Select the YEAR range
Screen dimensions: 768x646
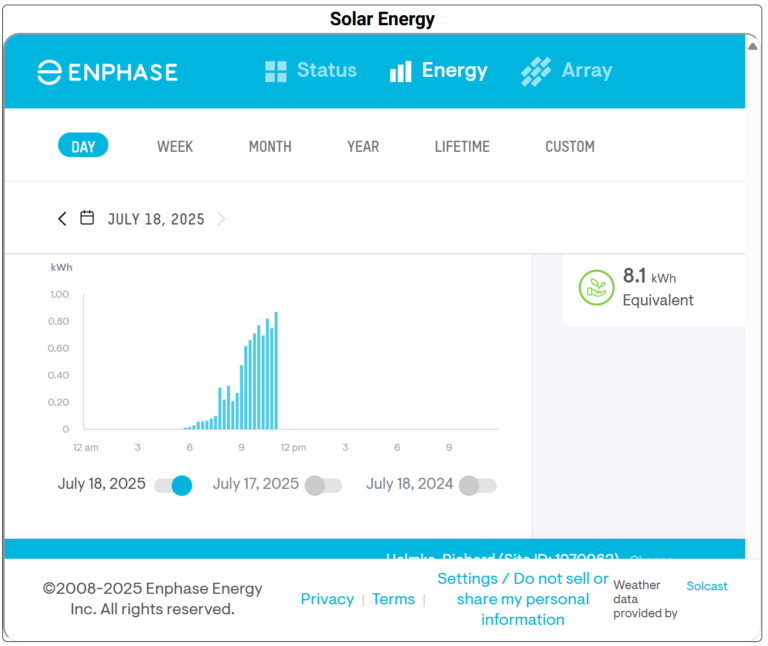click(363, 146)
